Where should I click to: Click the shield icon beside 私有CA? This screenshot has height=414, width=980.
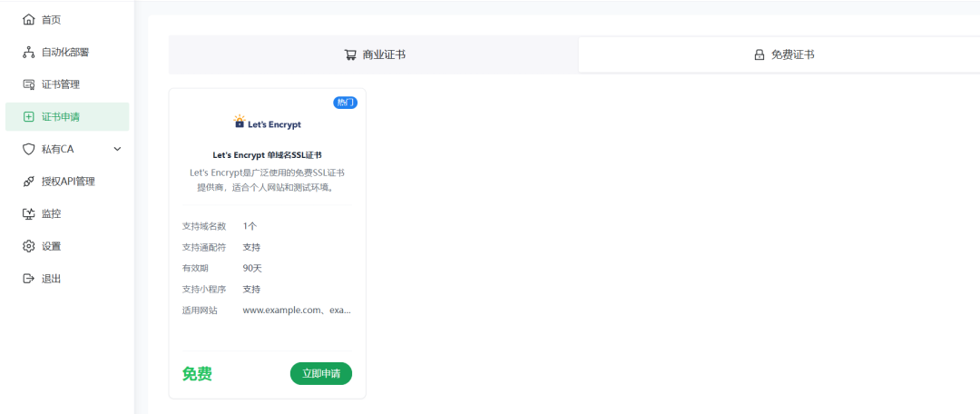click(28, 149)
